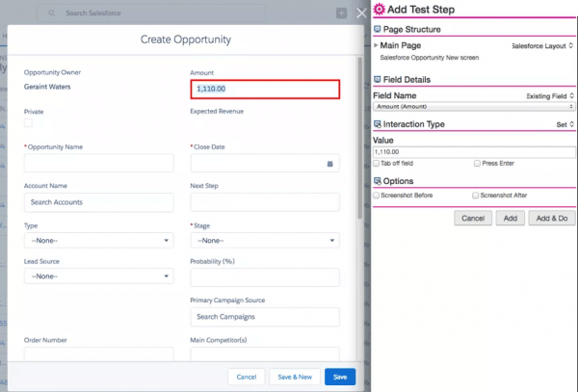Click the Close Date input field

pos(265,163)
